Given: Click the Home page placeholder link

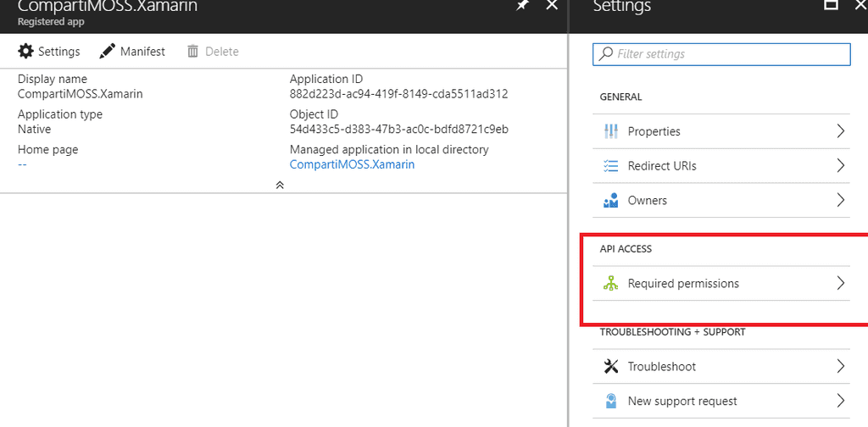Looking at the screenshot, I should pyautogui.click(x=22, y=164).
